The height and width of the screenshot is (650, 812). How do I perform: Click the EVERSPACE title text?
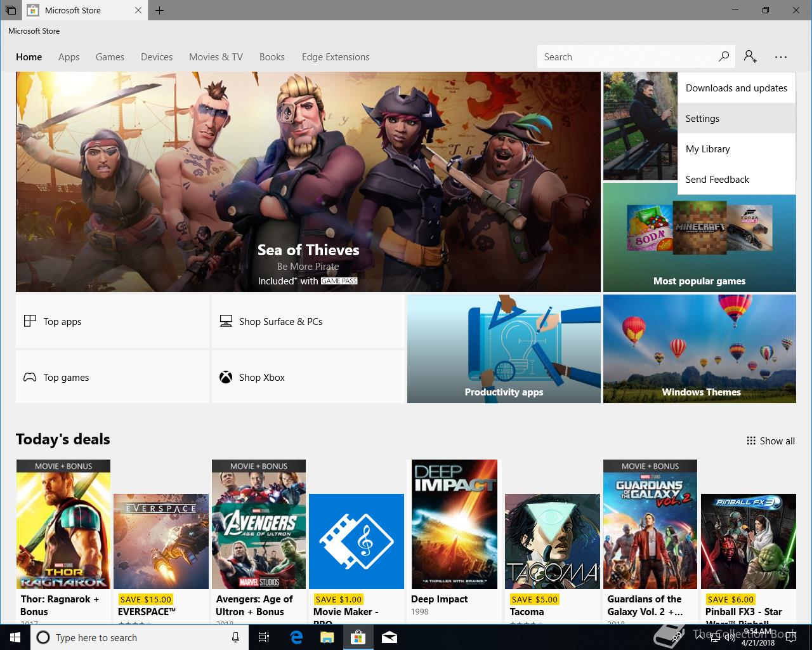pos(147,612)
